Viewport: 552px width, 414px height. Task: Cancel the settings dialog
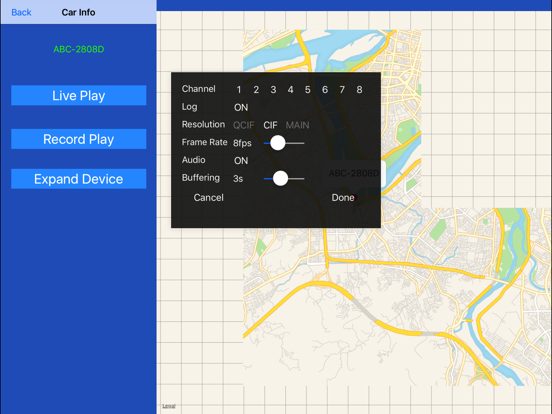208,197
